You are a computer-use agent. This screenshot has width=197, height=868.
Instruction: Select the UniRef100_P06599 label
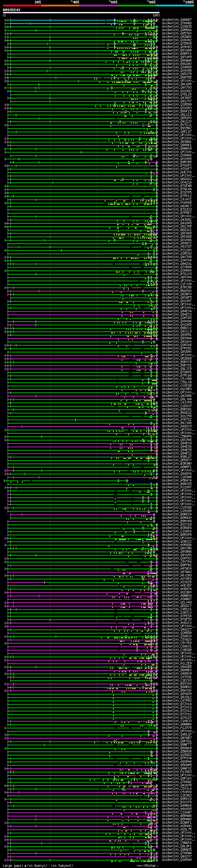coord(177,203)
